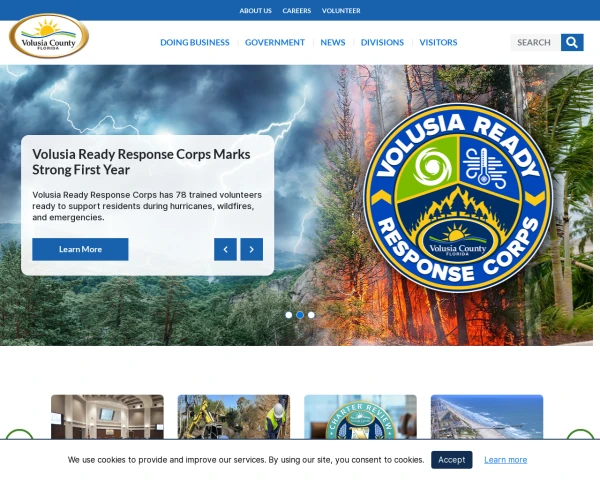Open the cookie Learn more link

505,460
